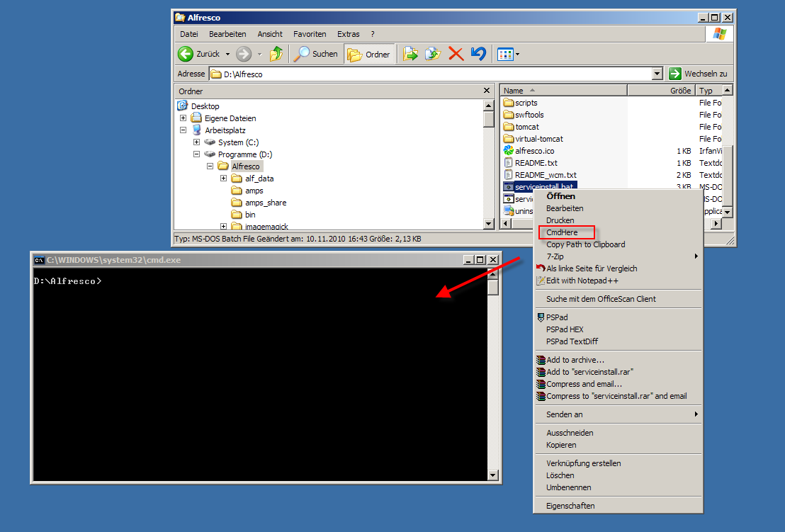The width and height of the screenshot is (785, 532).
Task: Choose Edit with Notepad++
Action: (x=618, y=281)
